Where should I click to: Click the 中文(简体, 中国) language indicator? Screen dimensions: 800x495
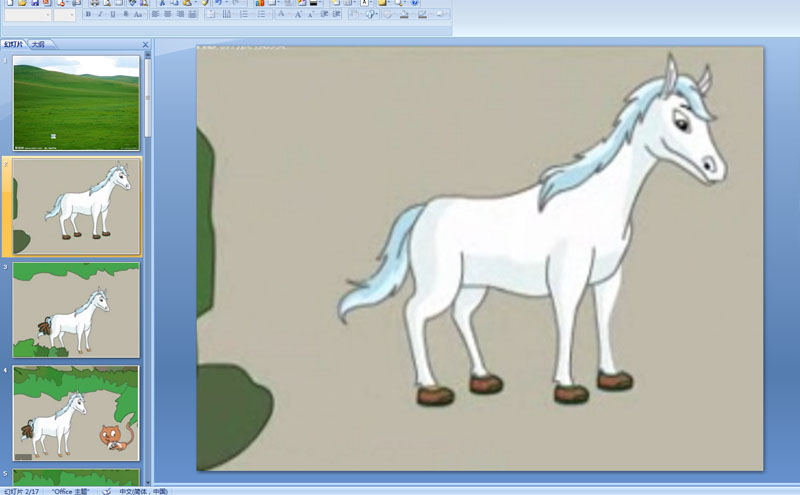pos(143,491)
